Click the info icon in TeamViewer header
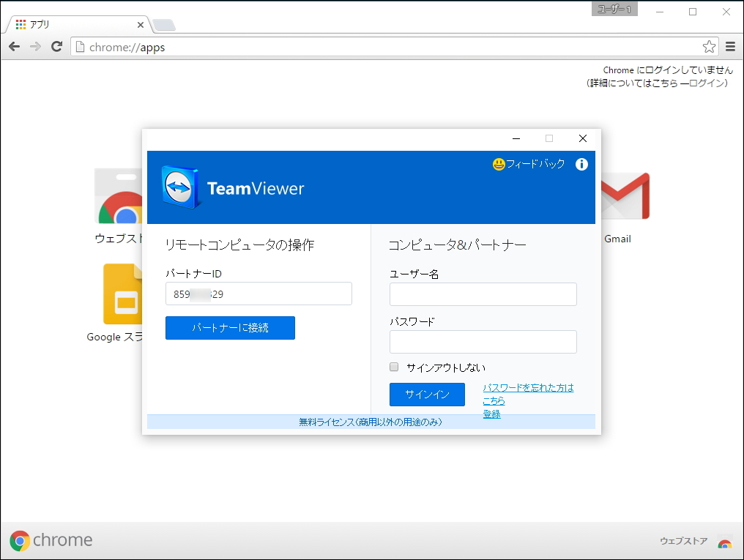This screenshot has width=744, height=560. [x=581, y=164]
